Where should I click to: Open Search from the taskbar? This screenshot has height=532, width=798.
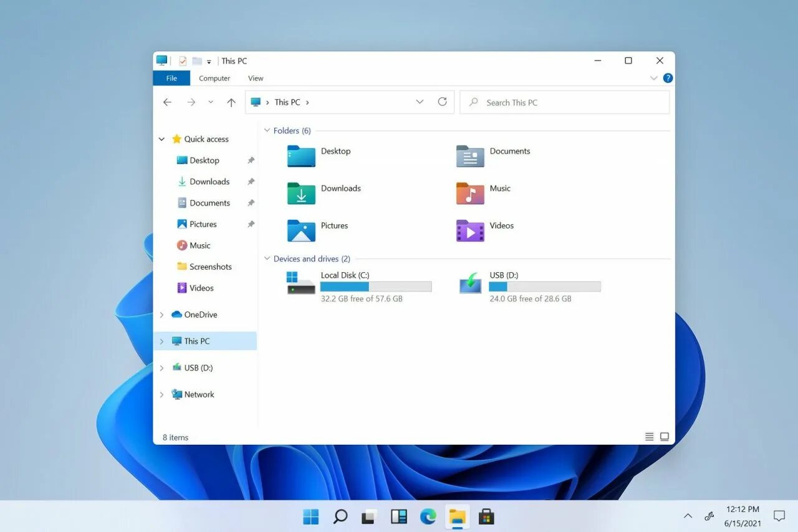(340, 516)
